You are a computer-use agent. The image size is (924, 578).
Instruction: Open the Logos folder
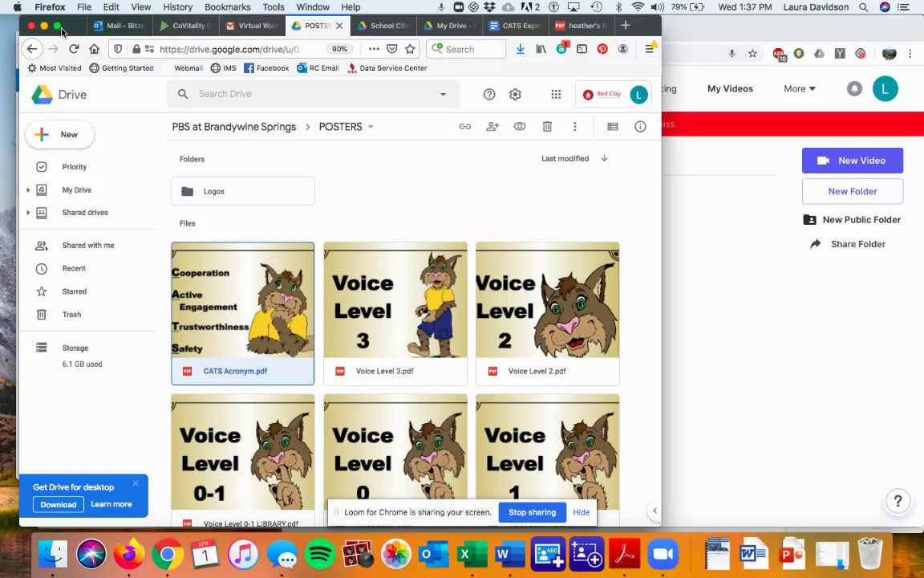[x=243, y=191]
